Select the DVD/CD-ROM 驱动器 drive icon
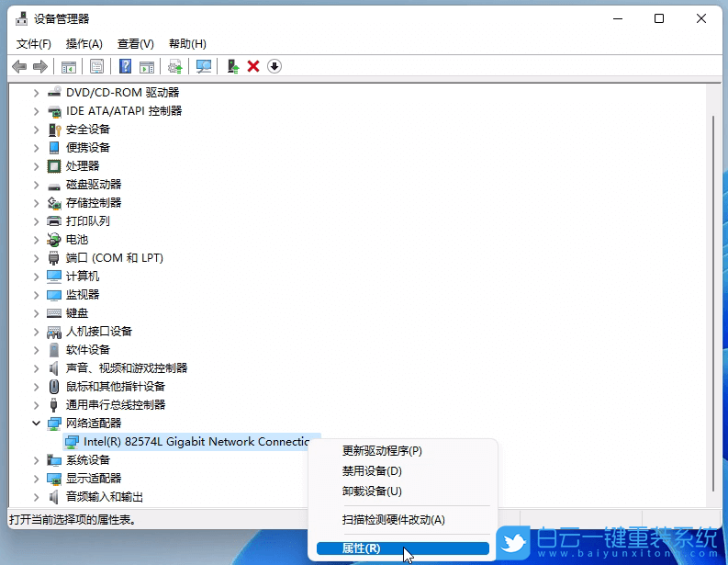Image resolution: width=728 pixels, height=565 pixels. 54,92
